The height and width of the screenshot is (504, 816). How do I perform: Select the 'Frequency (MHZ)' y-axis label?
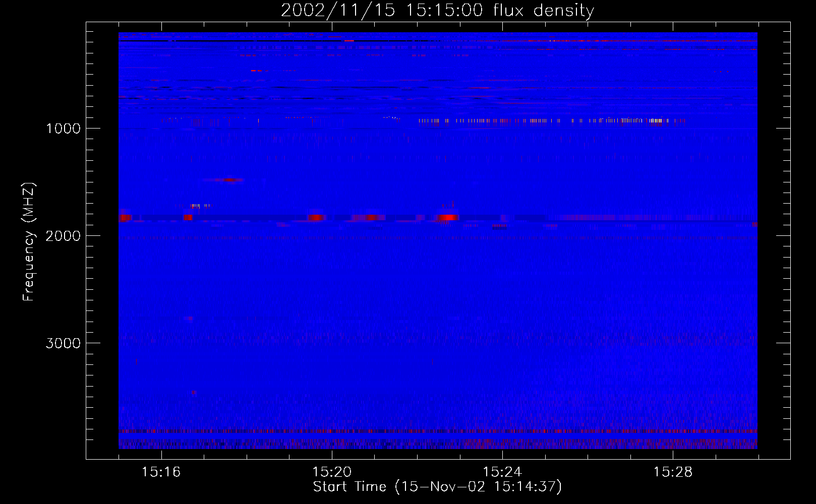[x=29, y=242]
